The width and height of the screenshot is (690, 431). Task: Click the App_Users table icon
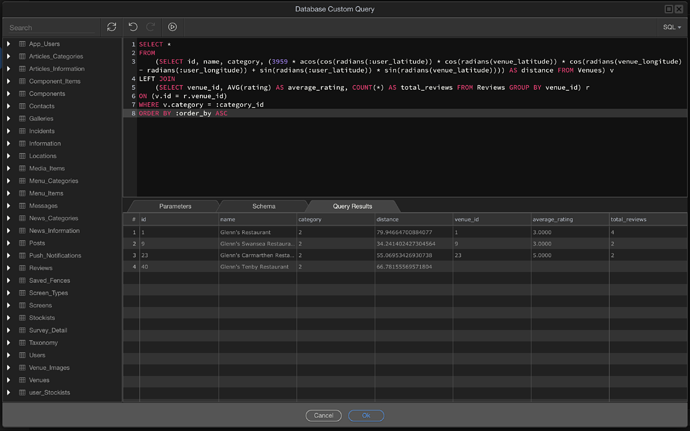click(x=22, y=44)
